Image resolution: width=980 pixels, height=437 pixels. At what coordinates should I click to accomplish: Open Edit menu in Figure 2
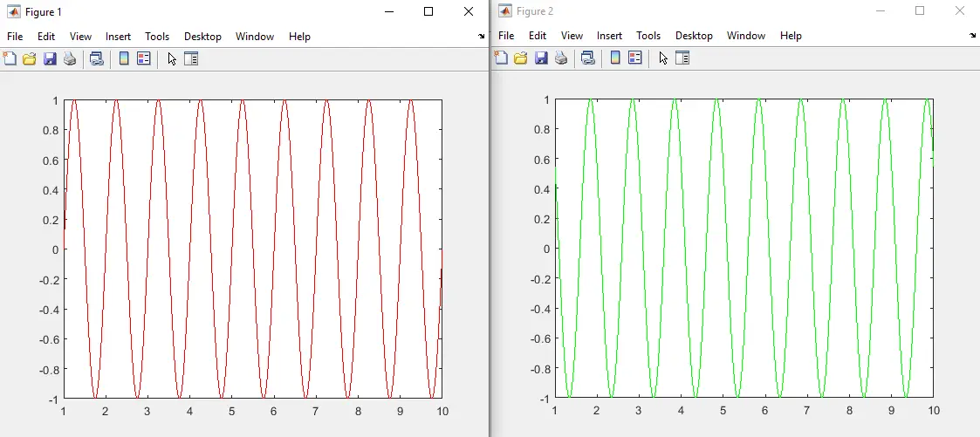coord(538,36)
